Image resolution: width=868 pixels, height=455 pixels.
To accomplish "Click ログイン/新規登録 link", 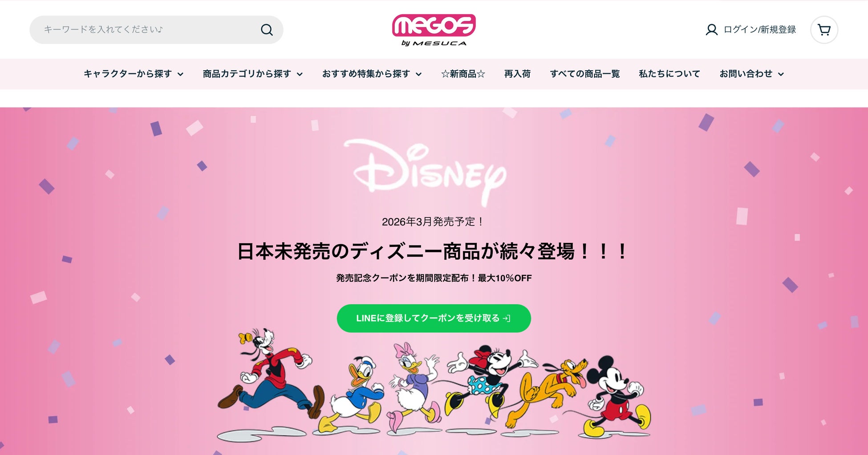I will coord(759,30).
